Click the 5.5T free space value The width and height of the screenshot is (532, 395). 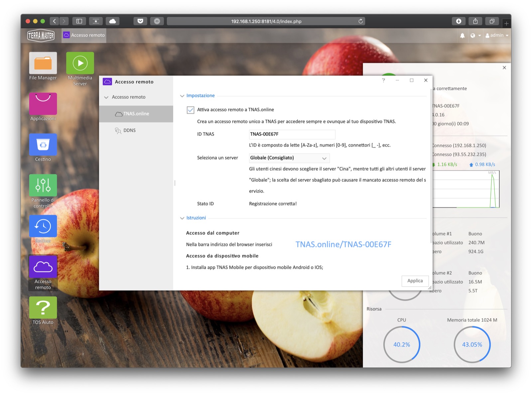tap(473, 291)
